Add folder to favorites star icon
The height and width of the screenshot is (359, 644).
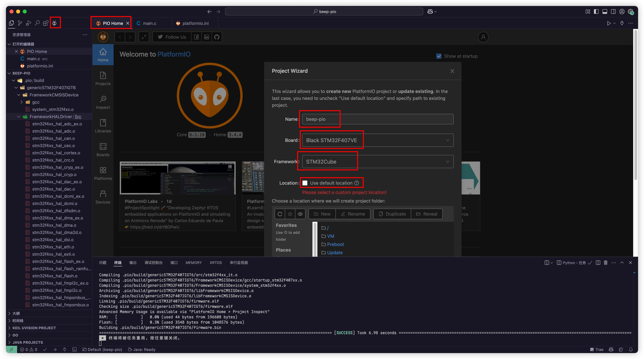[x=290, y=214]
